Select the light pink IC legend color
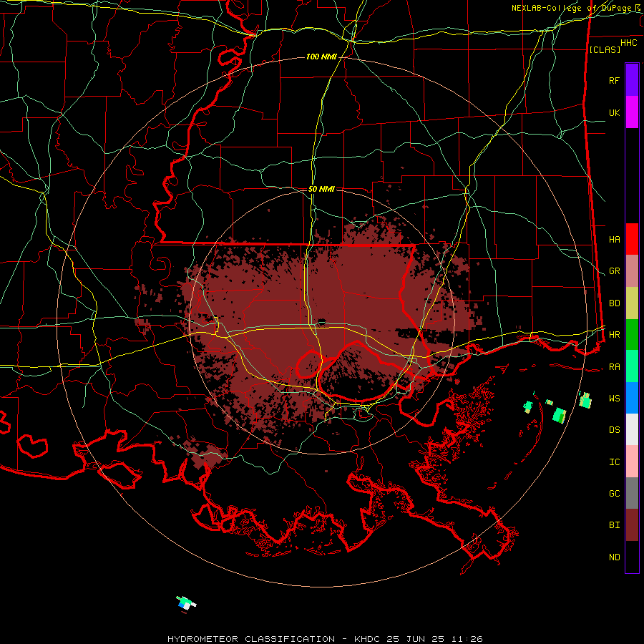 point(632,462)
